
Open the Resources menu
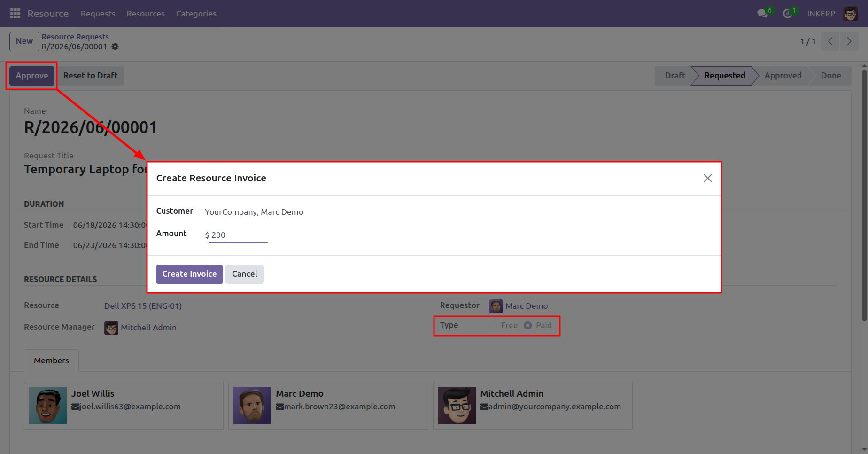point(146,14)
